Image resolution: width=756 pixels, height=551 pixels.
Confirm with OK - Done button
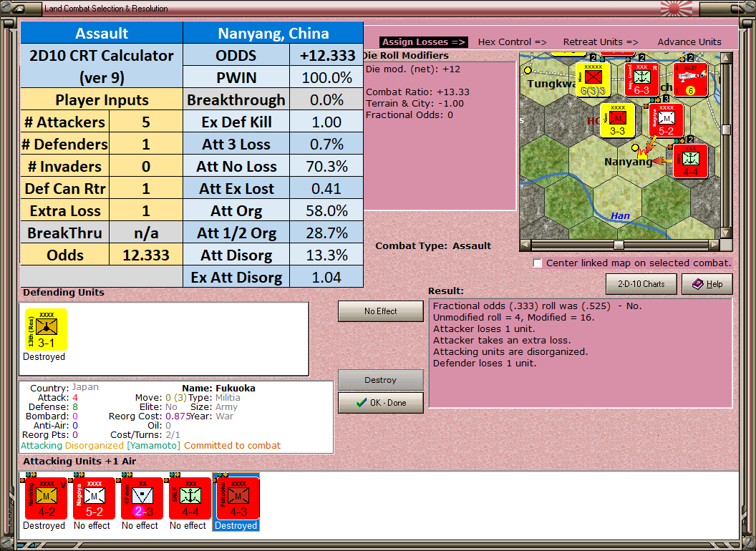coord(381,403)
